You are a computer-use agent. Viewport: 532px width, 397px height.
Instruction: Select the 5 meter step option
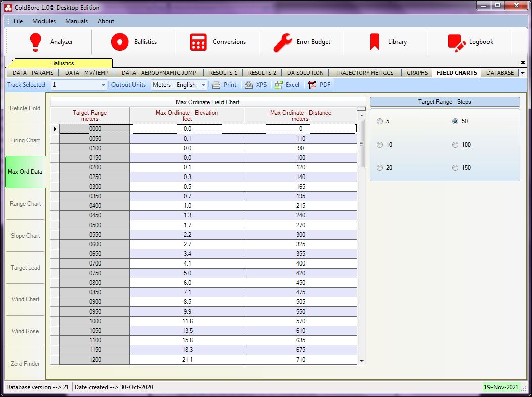(380, 121)
